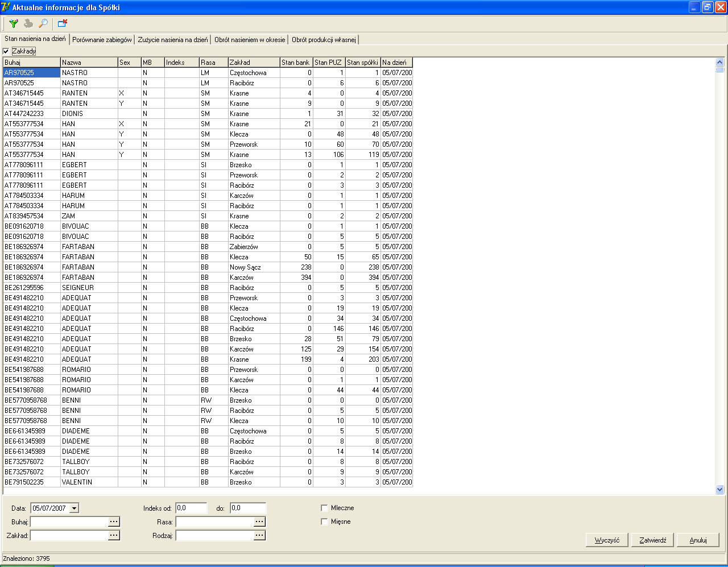Click the MB column header
The image size is (728, 567).
tap(153, 63)
